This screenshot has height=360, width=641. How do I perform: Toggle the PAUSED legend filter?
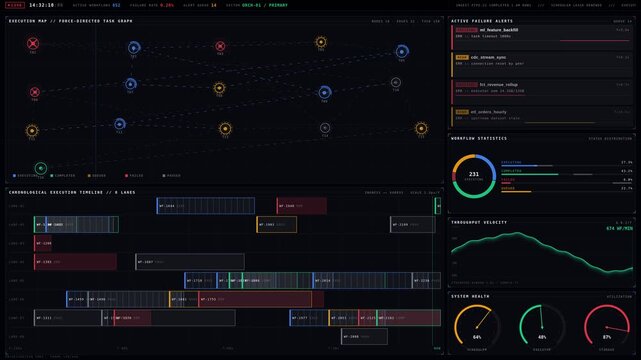pos(172,176)
